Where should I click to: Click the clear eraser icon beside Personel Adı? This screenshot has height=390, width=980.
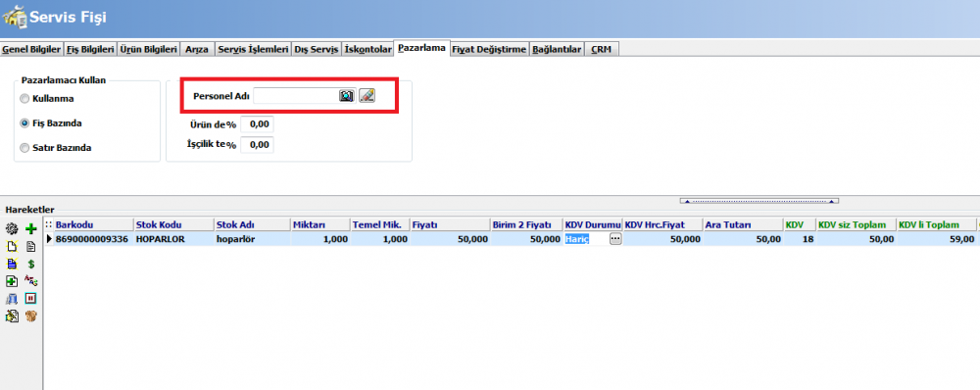click(x=367, y=96)
